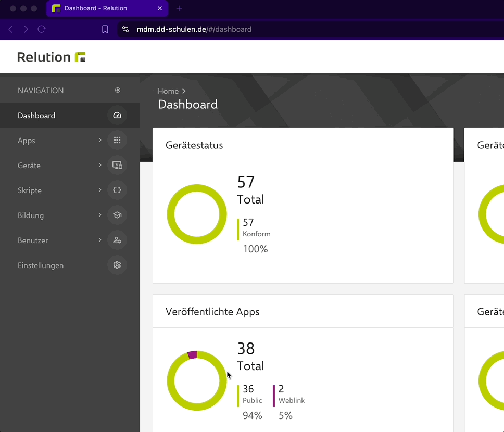Viewport: 504px width, 432px height.
Task: Expand the Apps submenu chevron
Action: (x=100, y=140)
